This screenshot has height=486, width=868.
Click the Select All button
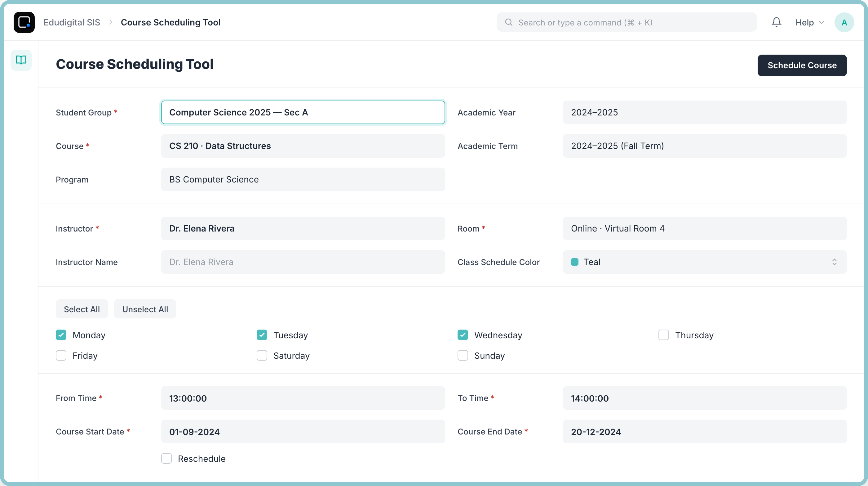[82, 309]
